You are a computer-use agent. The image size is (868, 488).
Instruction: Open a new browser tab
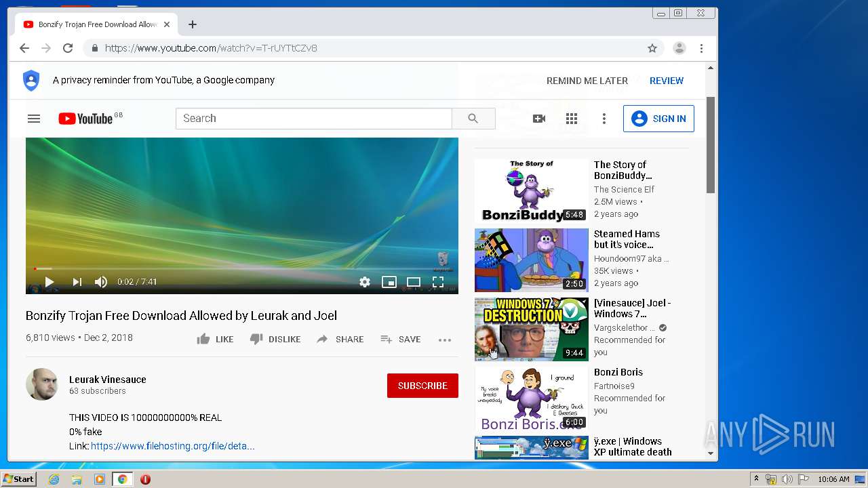pos(193,24)
